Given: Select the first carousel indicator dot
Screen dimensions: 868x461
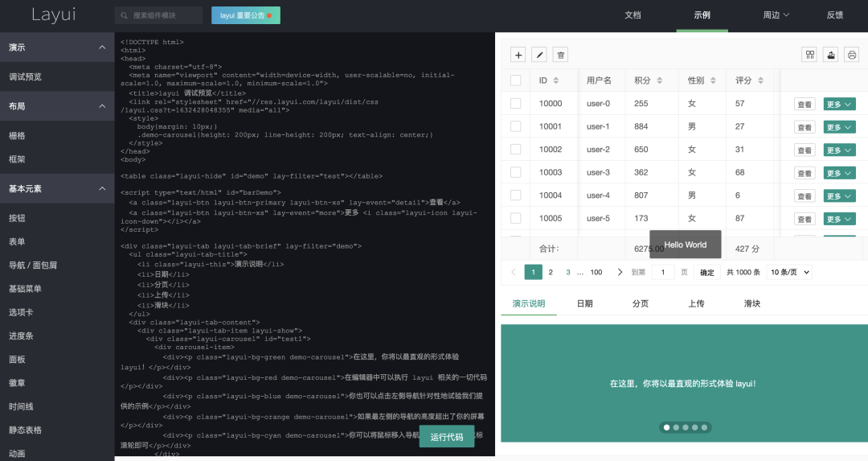Looking at the screenshot, I should point(666,427).
